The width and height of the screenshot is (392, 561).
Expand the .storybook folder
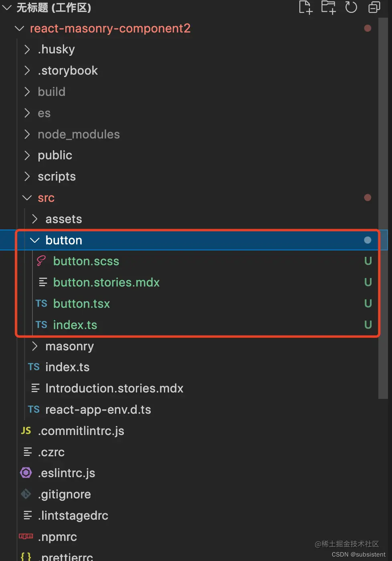pyautogui.click(x=27, y=71)
